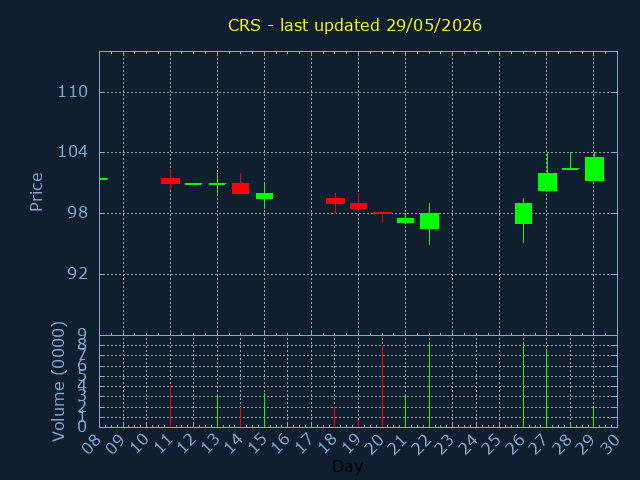Click the 110 price axis label
Screen dimensions: 640x480
click(x=73, y=92)
